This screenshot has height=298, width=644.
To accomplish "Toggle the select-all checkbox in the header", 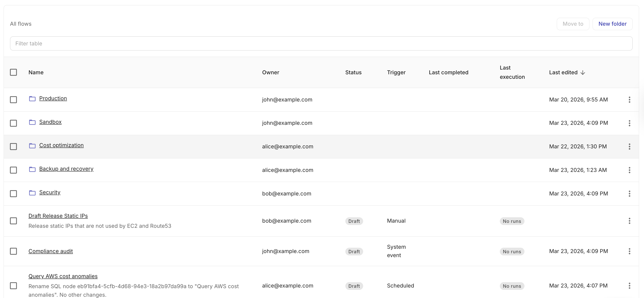I will click(13, 72).
